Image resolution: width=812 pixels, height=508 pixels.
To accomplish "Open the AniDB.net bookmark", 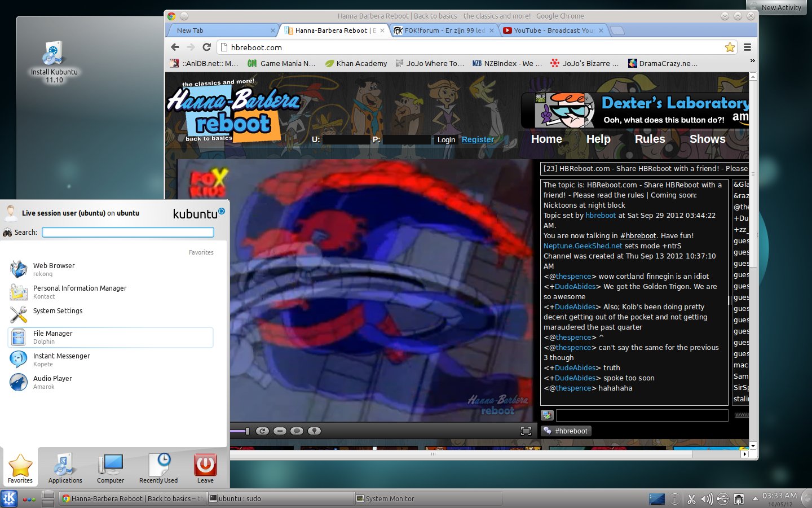I will [205, 63].
